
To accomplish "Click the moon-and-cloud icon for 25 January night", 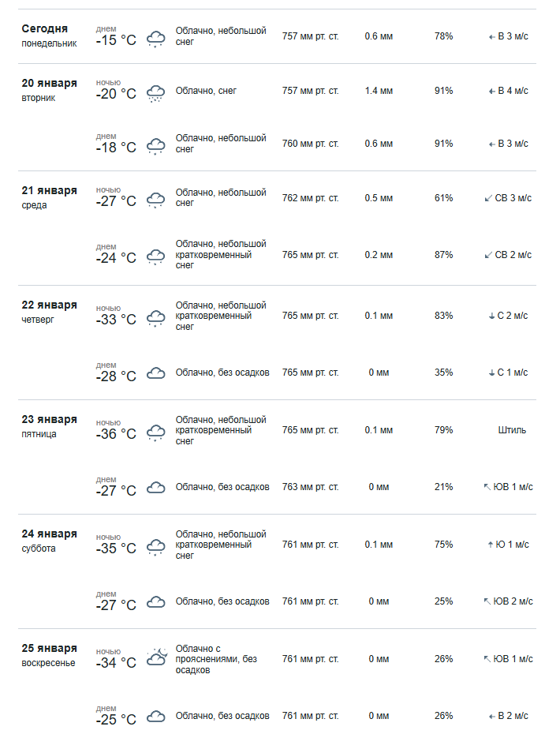I will click(x=156, y=657).
